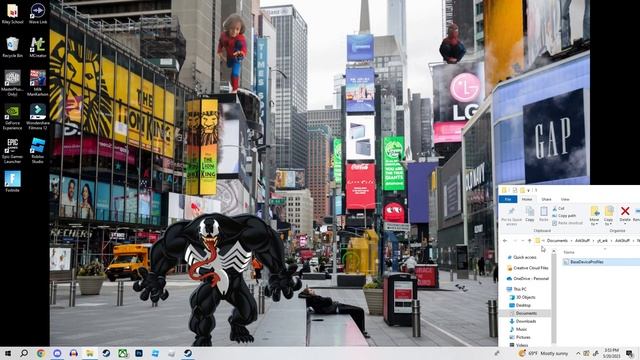Launch Roblox Studio from the desktop
640x360 pixels.
pyautogui.click(x=38, y=151)
